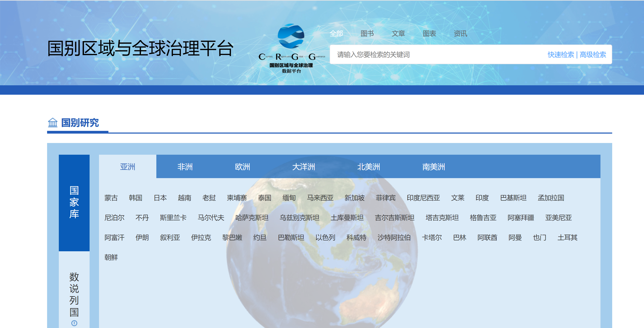Open the 亚美尼亚 country link
The height and width of the screenshot is (328, 644).
[x=558, y=218]
